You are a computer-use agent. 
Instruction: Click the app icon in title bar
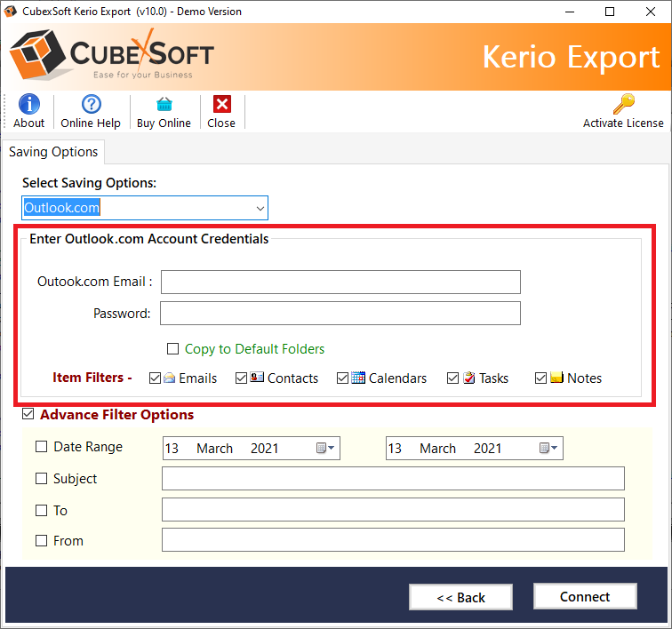[11, 12]
